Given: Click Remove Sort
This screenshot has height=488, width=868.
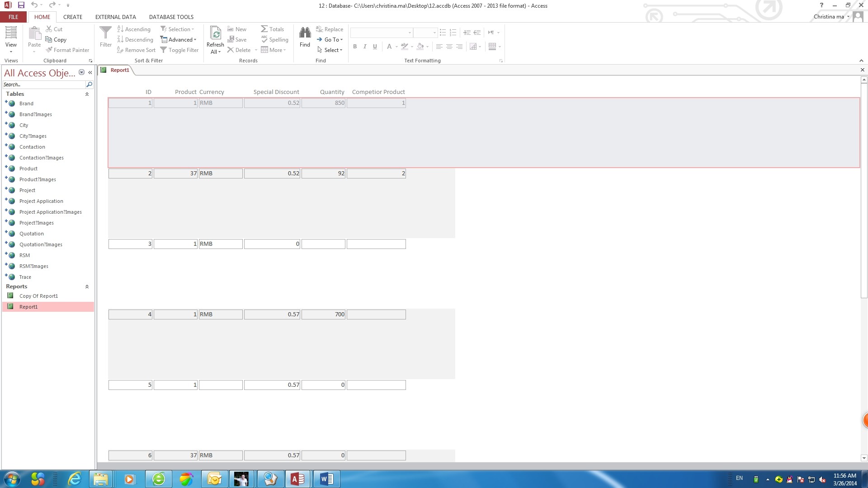Looking at the screenshot, I should point(136,50).
